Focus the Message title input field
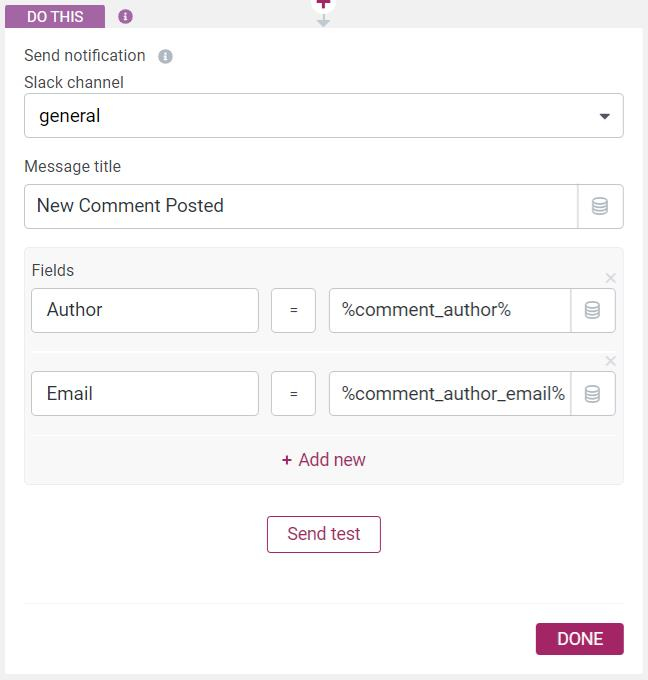This screenshot has width=648, height=680. pos(300,206)
